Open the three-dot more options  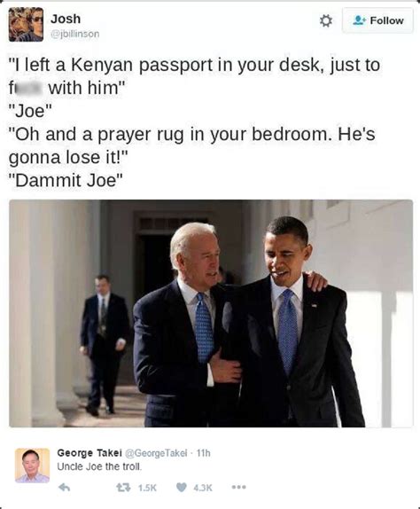239,487
